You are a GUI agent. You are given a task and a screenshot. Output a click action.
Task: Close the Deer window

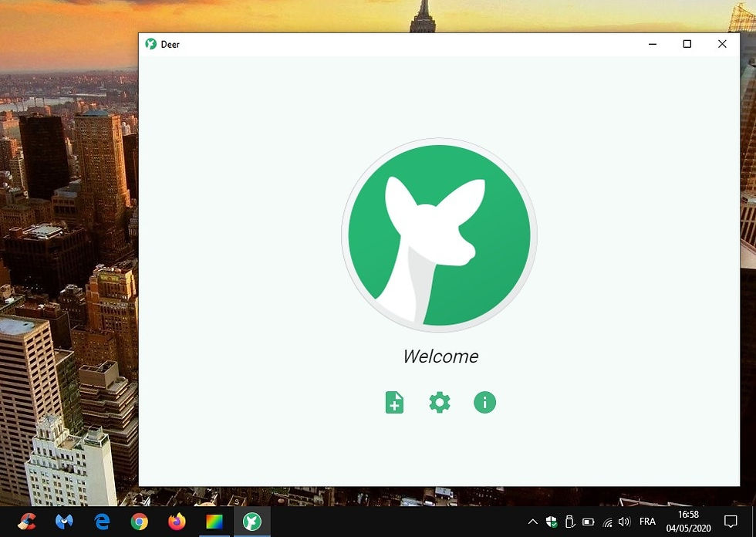(722, 44)
